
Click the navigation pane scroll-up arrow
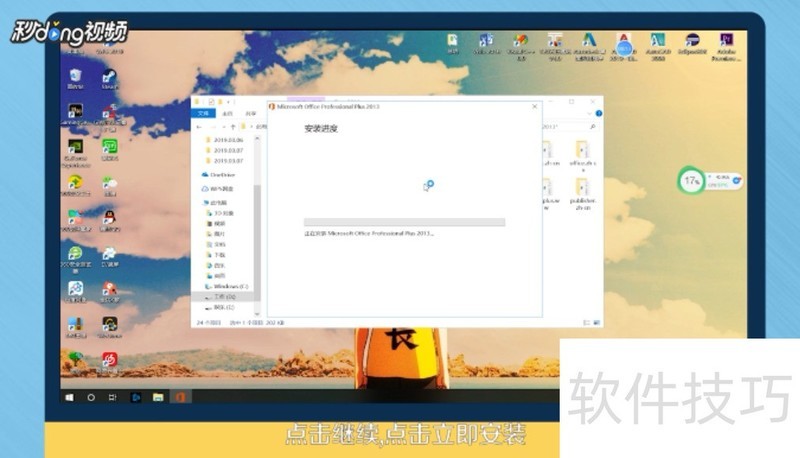pos(257,138)
